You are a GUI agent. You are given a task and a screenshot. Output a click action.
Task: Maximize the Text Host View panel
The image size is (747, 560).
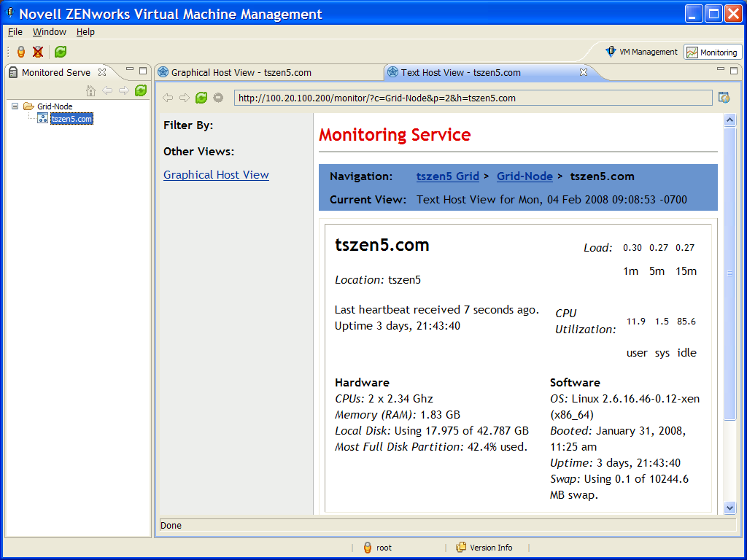(x=735, y=69)
